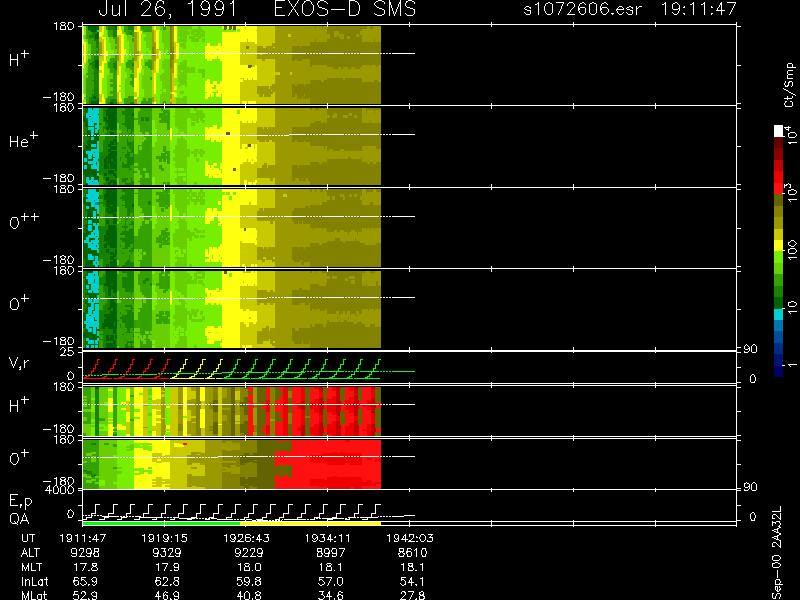Select the MLat value "34.6"

click(331, 595)
